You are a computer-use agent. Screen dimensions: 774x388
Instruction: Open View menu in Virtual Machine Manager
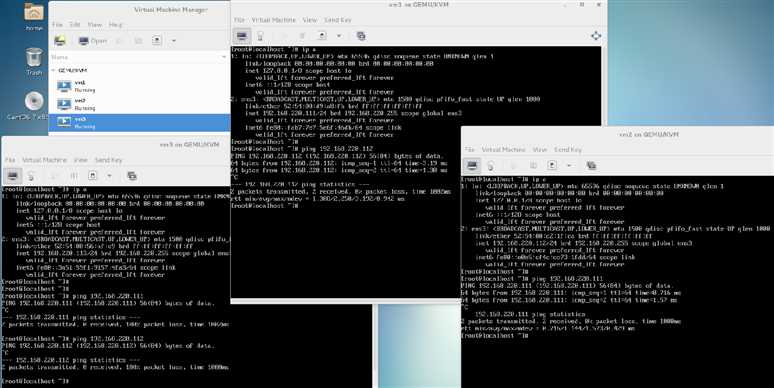click(95, 24)
